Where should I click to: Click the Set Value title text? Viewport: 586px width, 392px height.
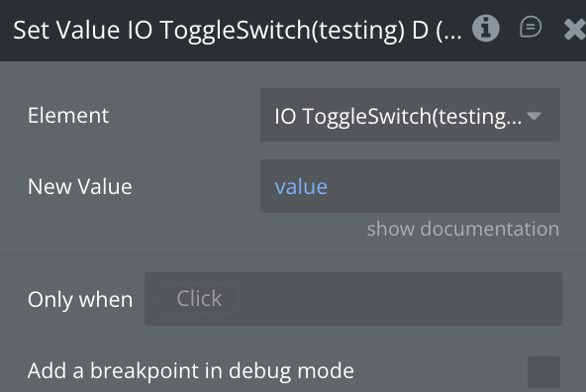[66, 30]
